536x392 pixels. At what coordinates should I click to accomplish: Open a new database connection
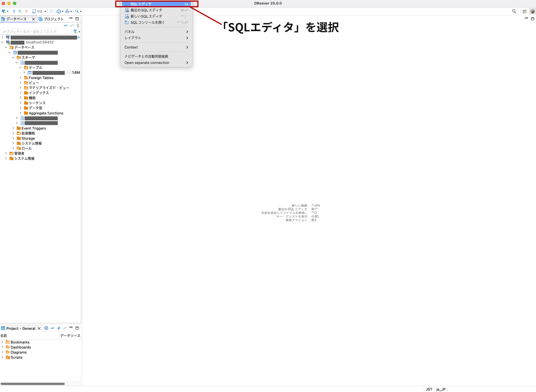[x=4, y=11]
